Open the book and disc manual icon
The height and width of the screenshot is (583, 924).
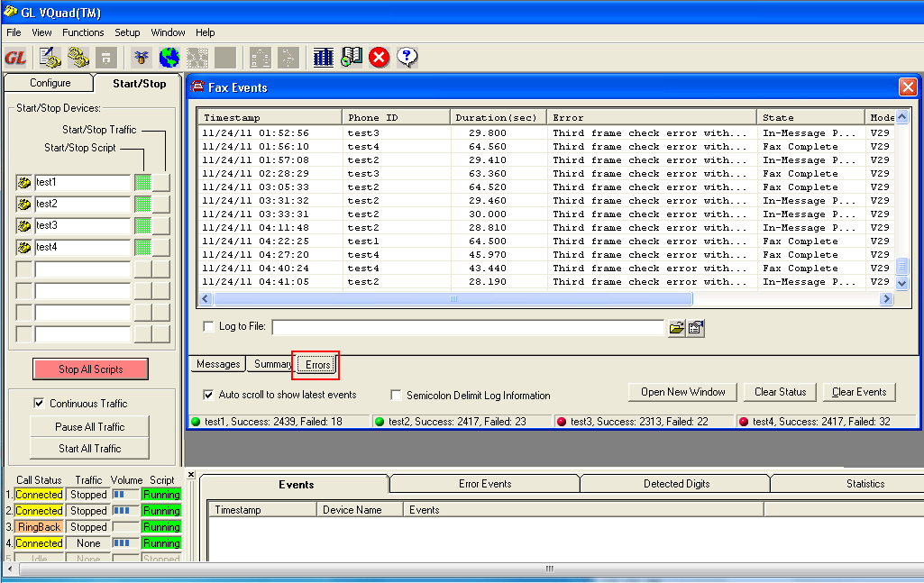pyautogui.click(x=352, y=58)
